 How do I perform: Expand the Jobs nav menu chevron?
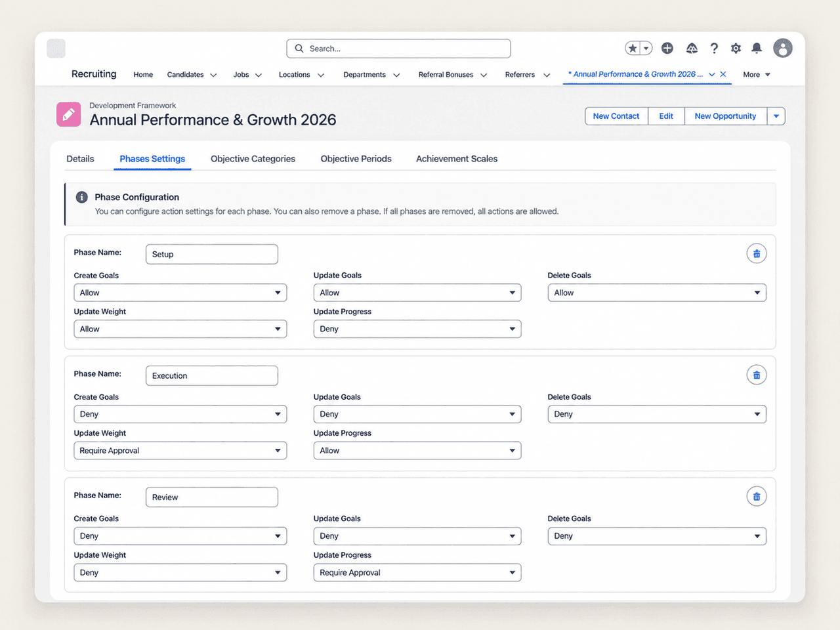tap(259, 75)
